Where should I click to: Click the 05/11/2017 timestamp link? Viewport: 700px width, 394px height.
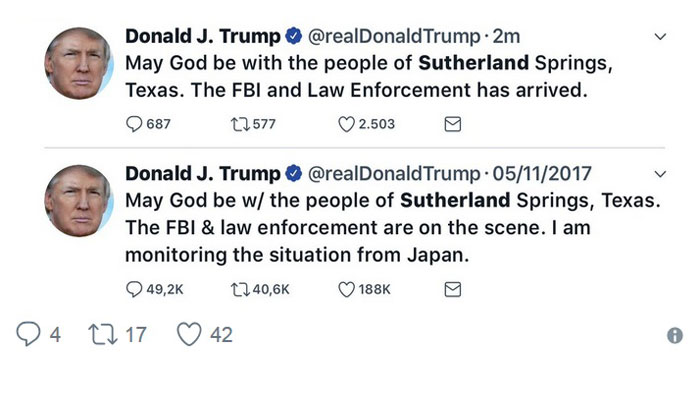(x=542, y=174)
